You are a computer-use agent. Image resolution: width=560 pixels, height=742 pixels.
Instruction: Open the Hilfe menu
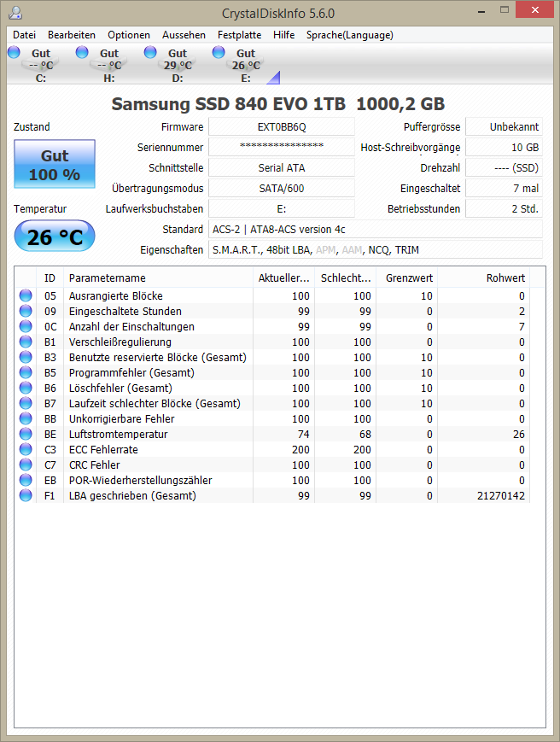coord(283,35)
